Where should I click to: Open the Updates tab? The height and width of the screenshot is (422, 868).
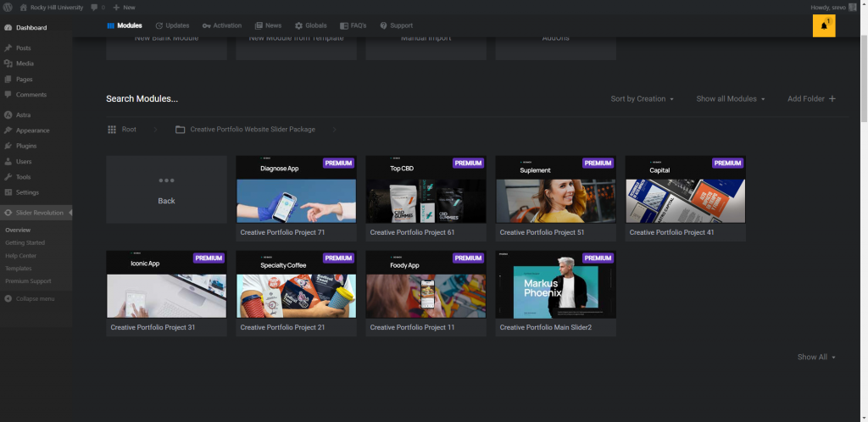172,25
